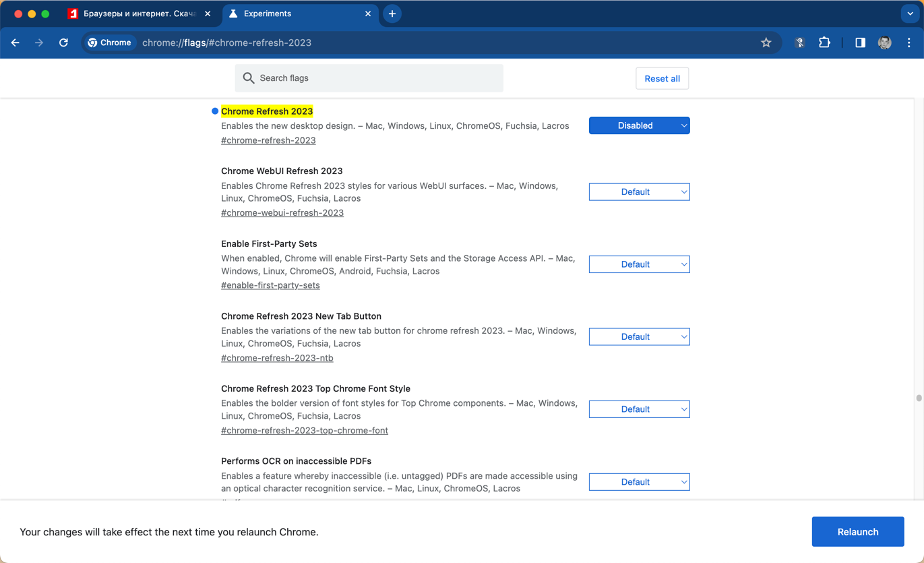Follow the #chrome-webui-refresh-2023 link
924x563 pixels.
click(x=282, y=213)
